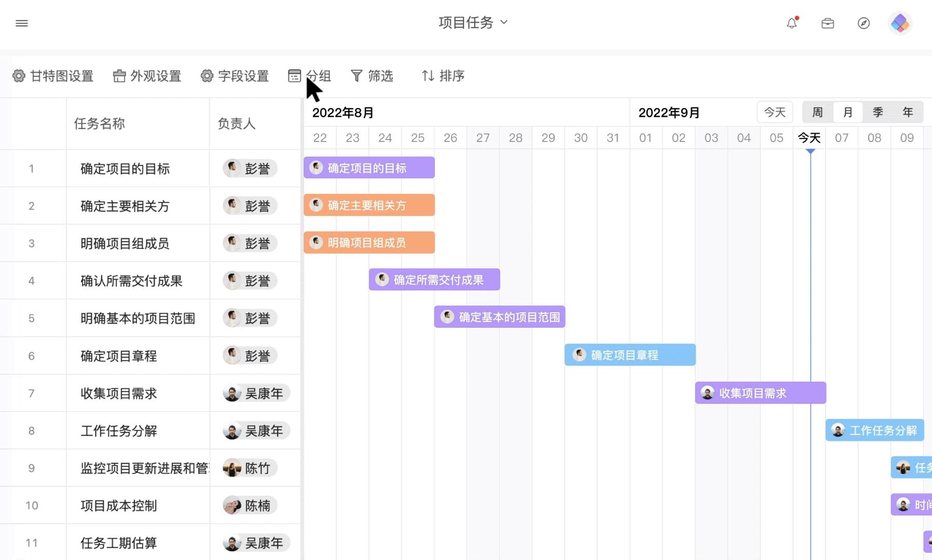Open the workspace briefcase icon

click(828, 23)
